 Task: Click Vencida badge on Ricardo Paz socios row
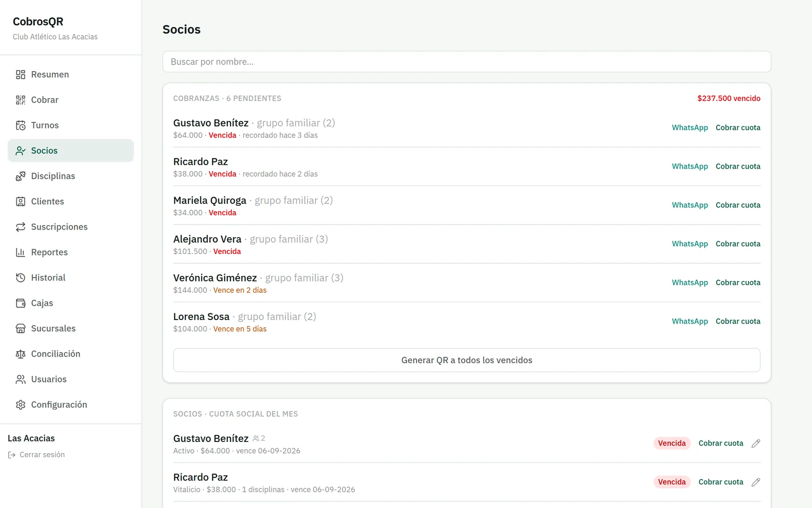(672, 482)
